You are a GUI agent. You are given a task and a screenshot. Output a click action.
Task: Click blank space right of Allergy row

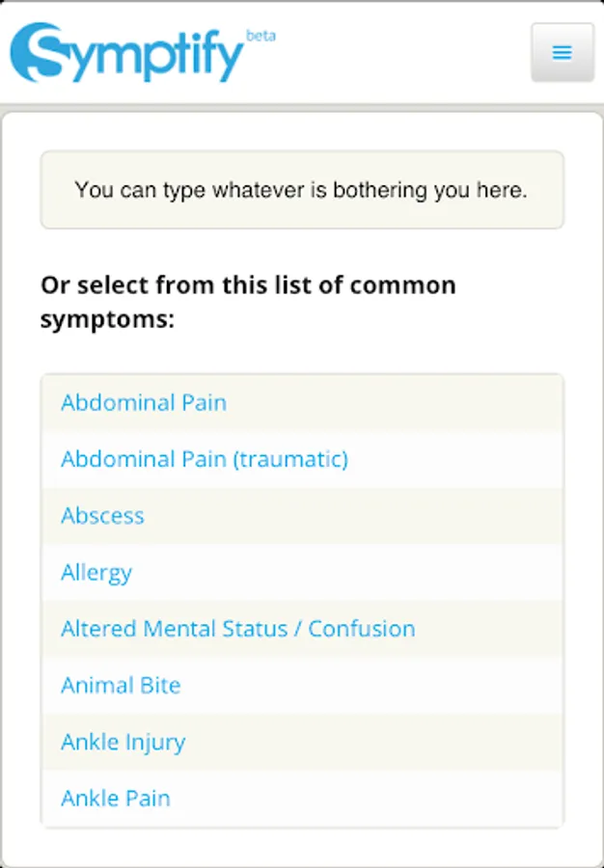point(386,573)
